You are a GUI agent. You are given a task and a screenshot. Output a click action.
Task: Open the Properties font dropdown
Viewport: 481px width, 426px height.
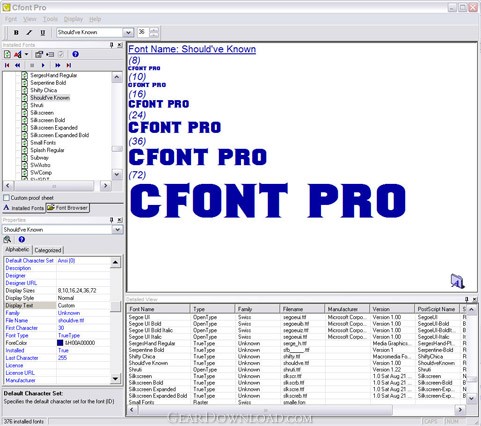point(117,230)
